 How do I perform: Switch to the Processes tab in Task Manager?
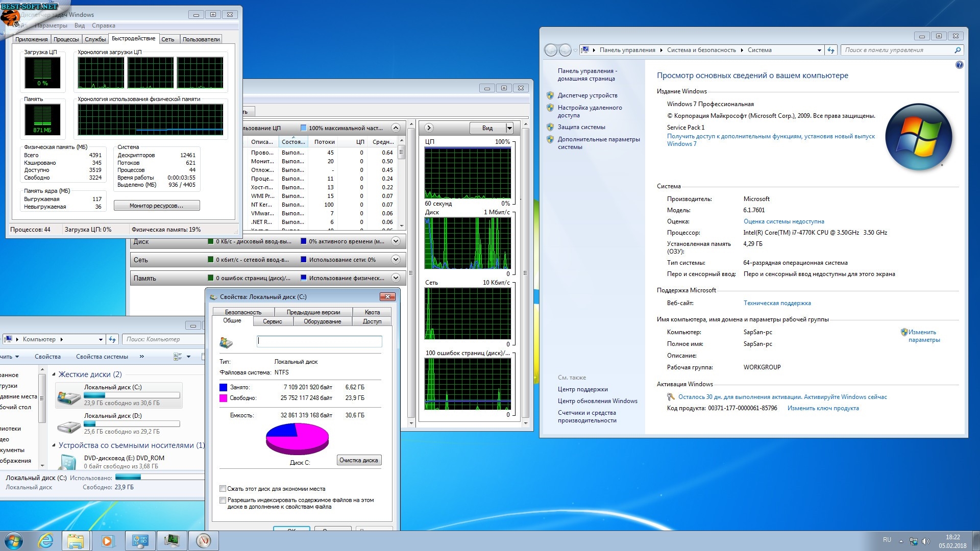tap(66, 39)
